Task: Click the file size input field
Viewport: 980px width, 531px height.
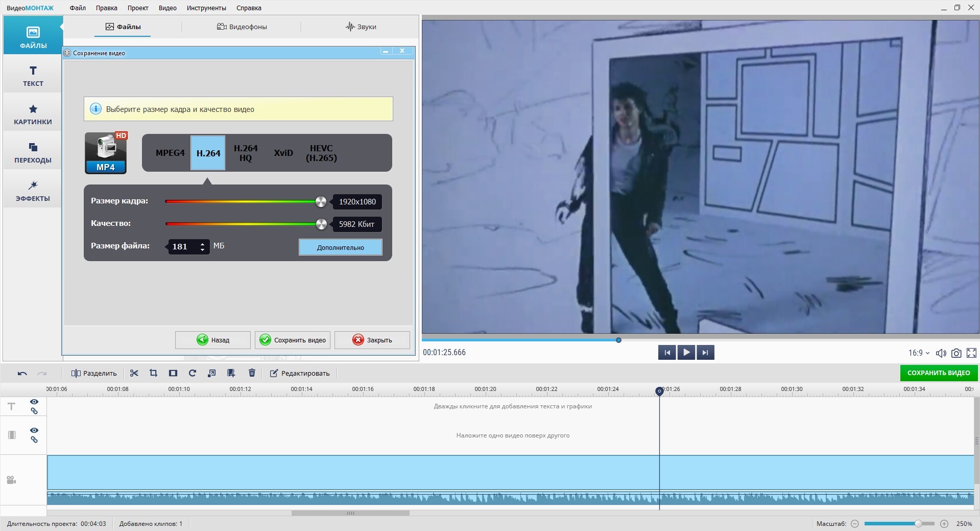Action: [x=188, y=246]
